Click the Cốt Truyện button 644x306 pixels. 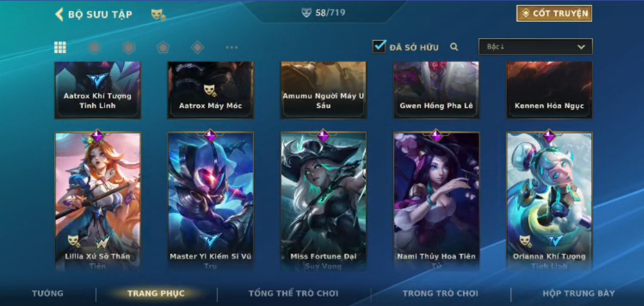click(554, 14)
